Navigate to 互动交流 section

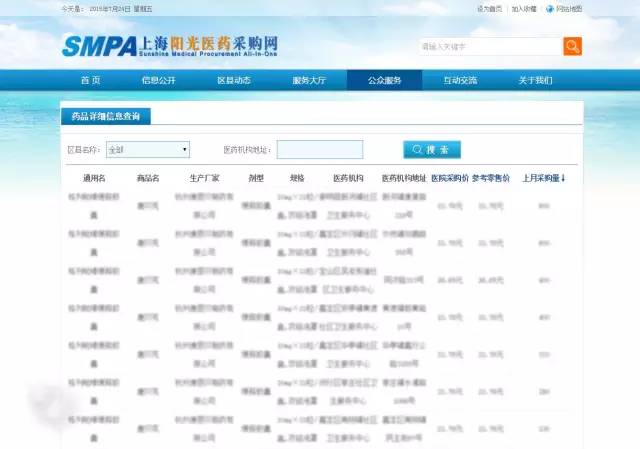coord(460,80)
